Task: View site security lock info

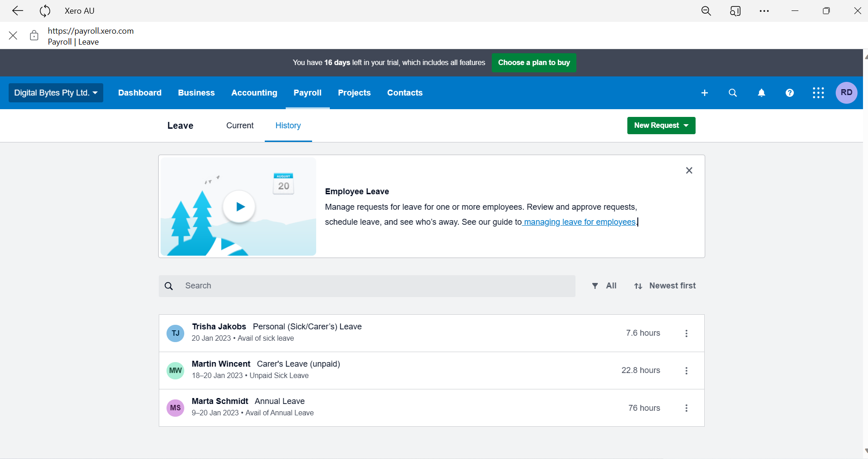Action: (x=34, y=35)
